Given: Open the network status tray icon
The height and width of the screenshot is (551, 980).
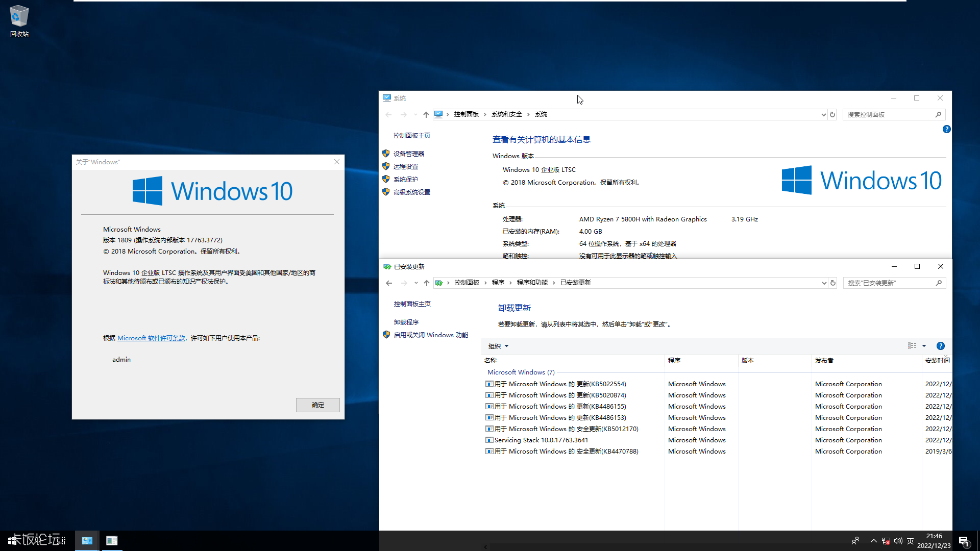Looking at the screenshot, I should point(886,541).
